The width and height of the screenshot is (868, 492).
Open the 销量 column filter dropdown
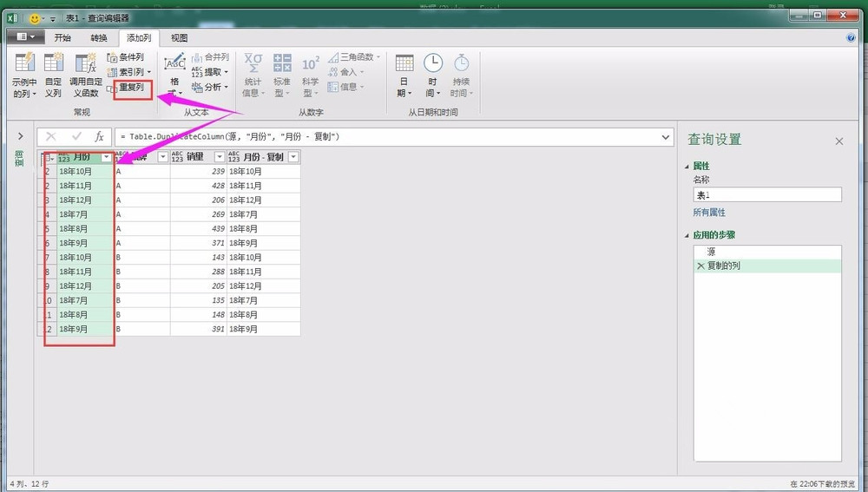tap(220, 157)
